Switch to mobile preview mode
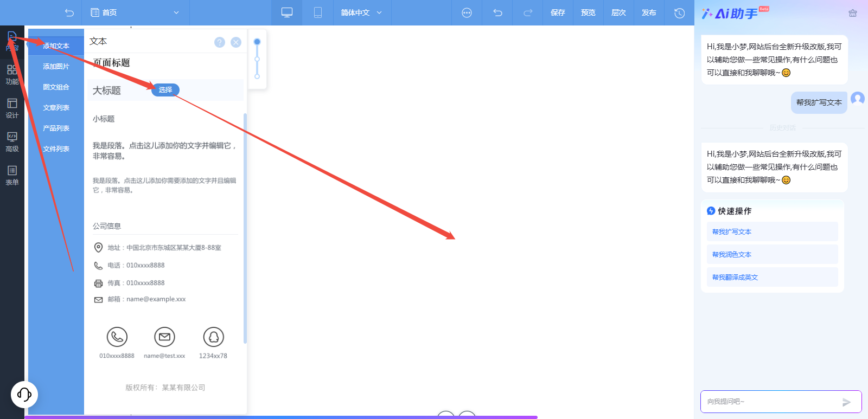 (x=318, y=12)
